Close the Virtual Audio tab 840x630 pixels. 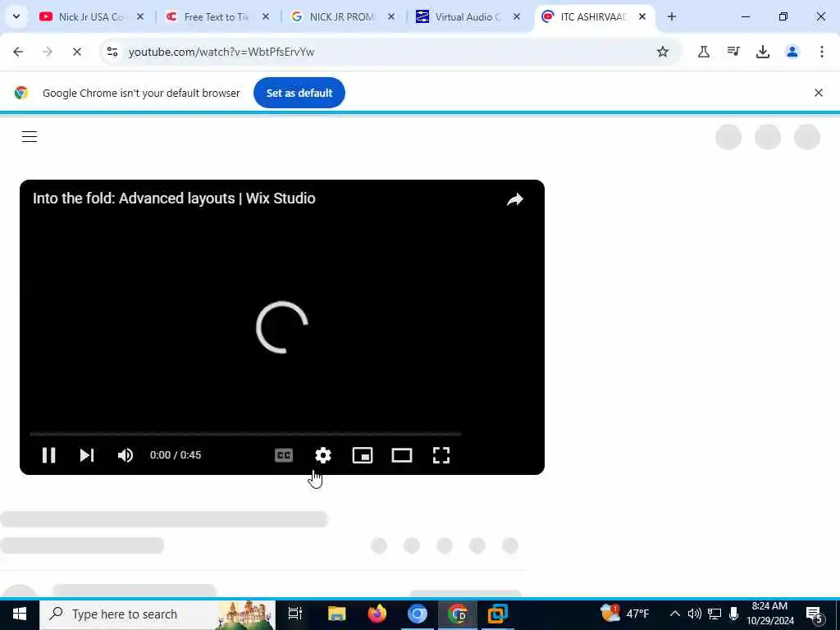click(x=517, y=16)
